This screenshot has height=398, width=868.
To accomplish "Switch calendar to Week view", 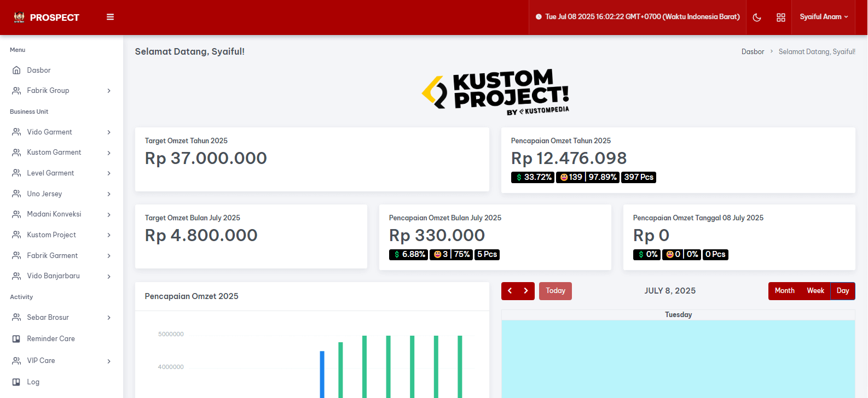I will 815,291.
